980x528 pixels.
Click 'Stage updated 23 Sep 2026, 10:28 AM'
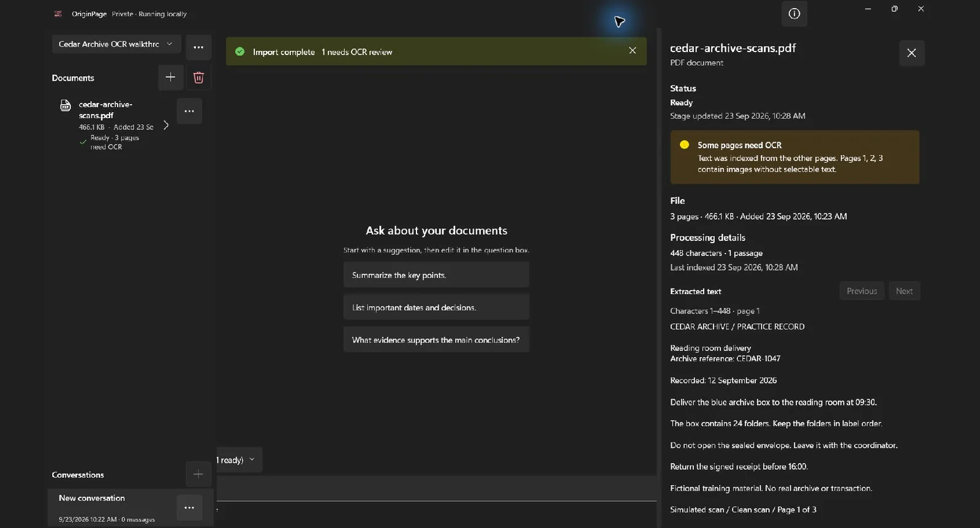(737, 116)
